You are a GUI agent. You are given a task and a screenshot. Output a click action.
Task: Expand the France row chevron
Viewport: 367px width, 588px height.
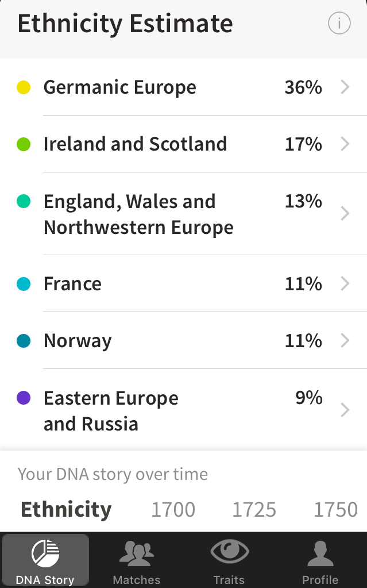coord(345,284)
